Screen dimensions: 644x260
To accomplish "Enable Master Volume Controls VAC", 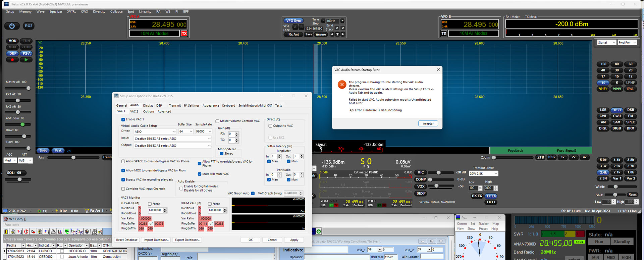I will point(217,121).
